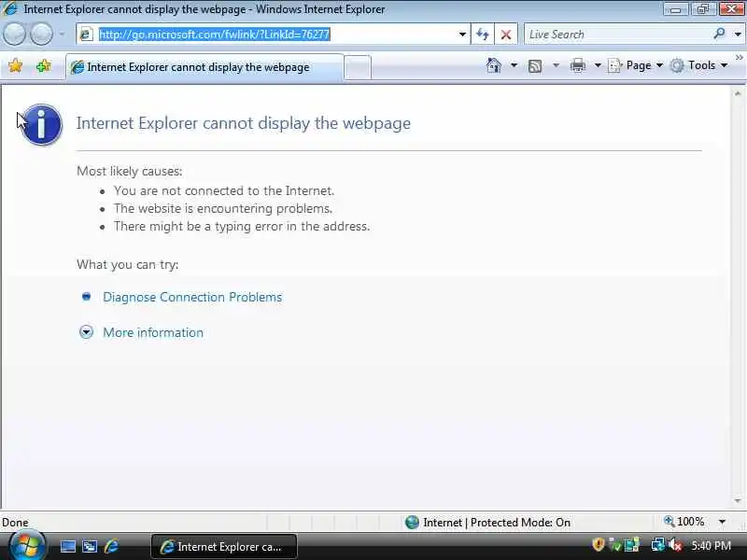Screen dimensions: 747x560
Task: Click the 'Done' status bar text
Action: click(15, 523)
